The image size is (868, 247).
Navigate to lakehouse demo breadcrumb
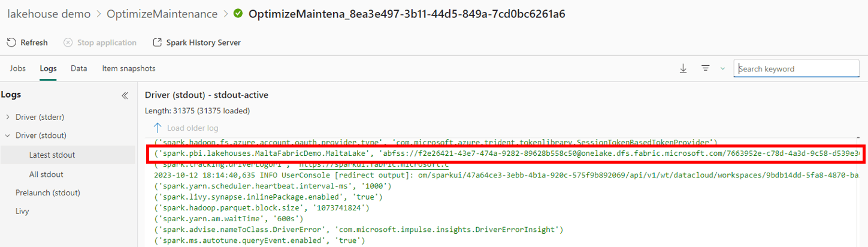[x=49, y=13]
